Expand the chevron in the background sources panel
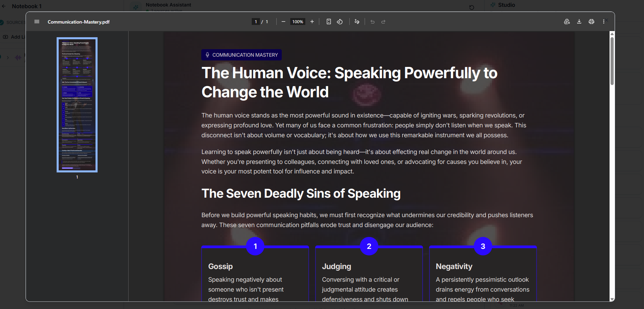The height and width of the screenshot is (309, 644). [8, 57]
